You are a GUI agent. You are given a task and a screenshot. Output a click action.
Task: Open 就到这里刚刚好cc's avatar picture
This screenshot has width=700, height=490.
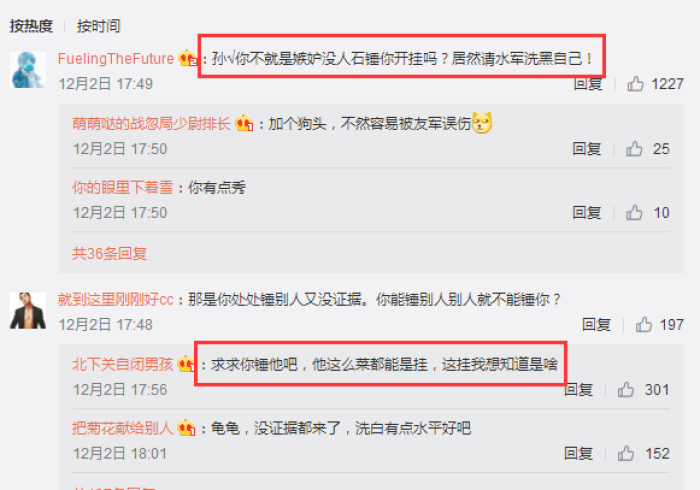28,311
